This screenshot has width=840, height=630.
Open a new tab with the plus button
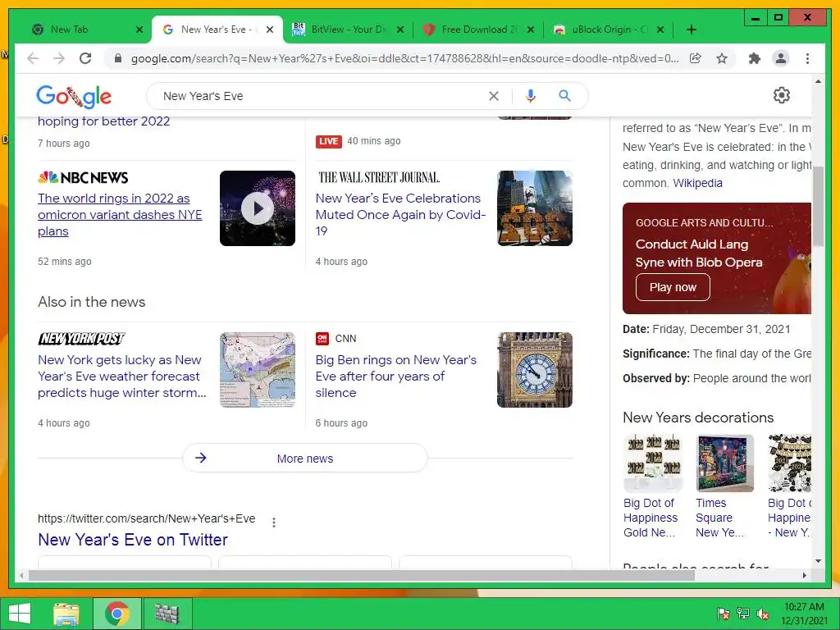tap(691, 30)
